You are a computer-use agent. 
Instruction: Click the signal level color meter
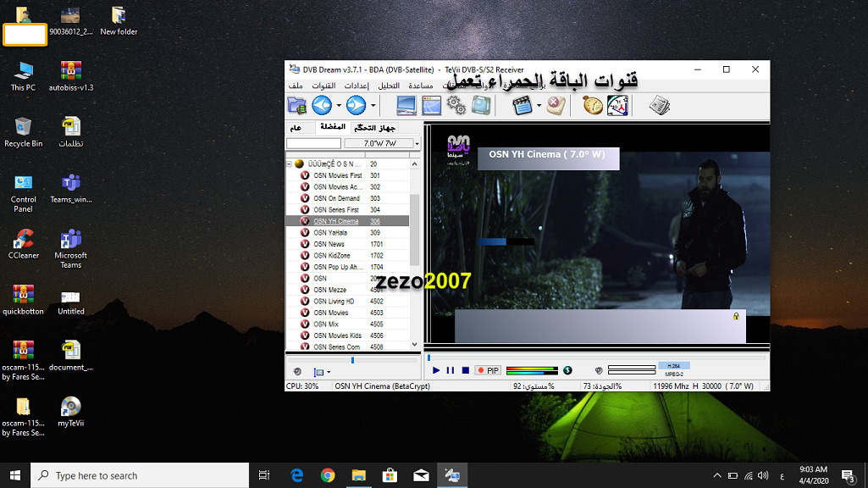click(532, 370)
